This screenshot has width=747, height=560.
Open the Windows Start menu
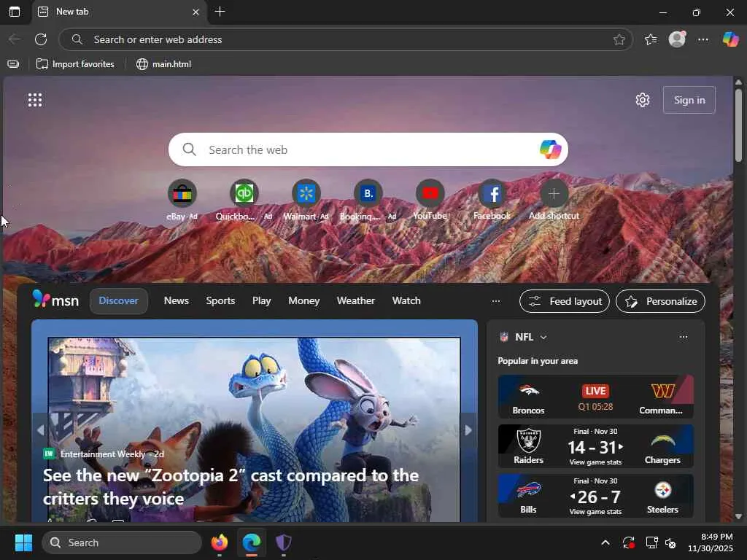23,542
